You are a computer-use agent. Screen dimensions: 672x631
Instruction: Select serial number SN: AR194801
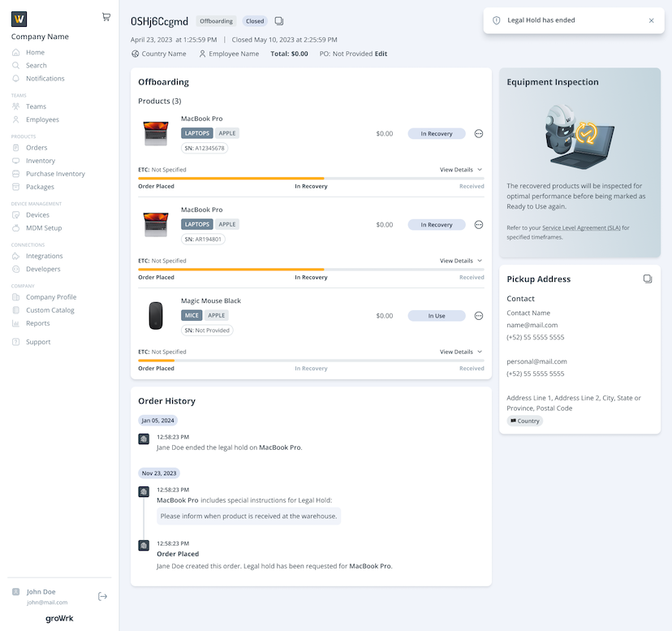203,239
